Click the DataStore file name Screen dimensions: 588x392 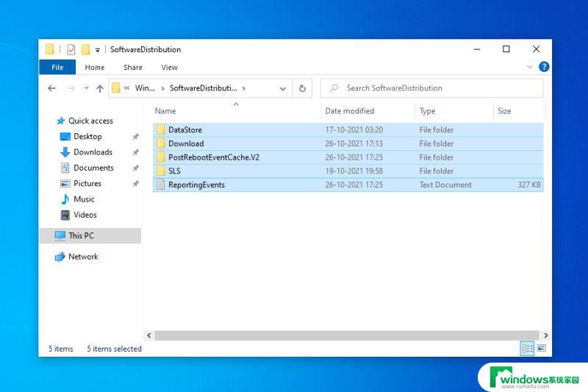pos(185,129)
